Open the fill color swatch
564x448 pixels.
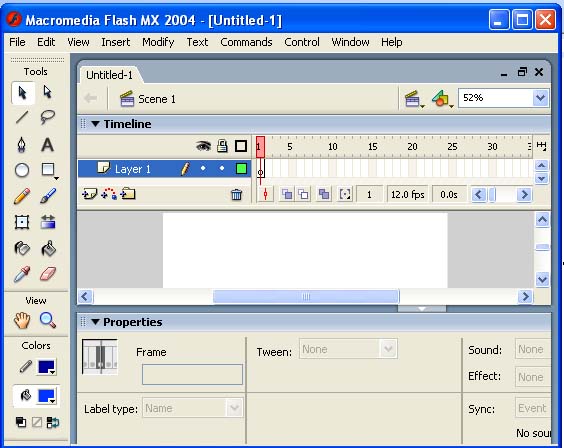coord(46,396)
